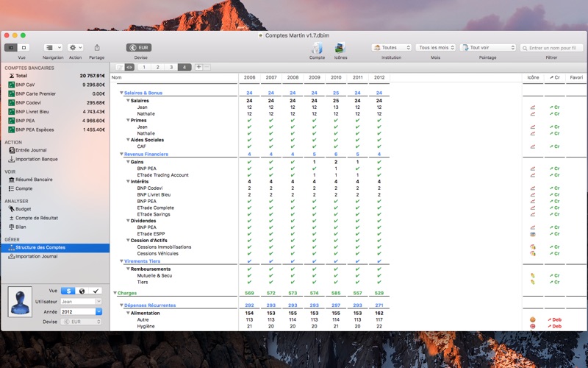
Task: Open the Navigation dropdown button
Action: pos(53,48)
